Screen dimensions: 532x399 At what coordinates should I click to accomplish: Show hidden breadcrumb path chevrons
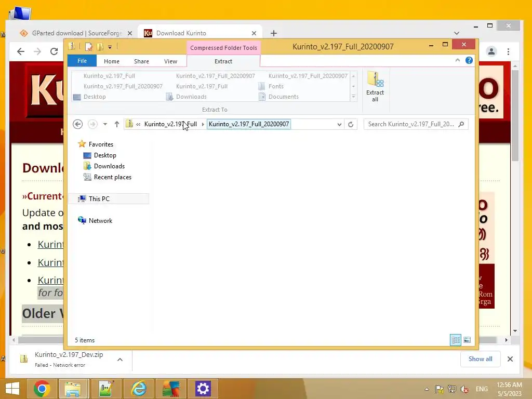click(138, 124)
